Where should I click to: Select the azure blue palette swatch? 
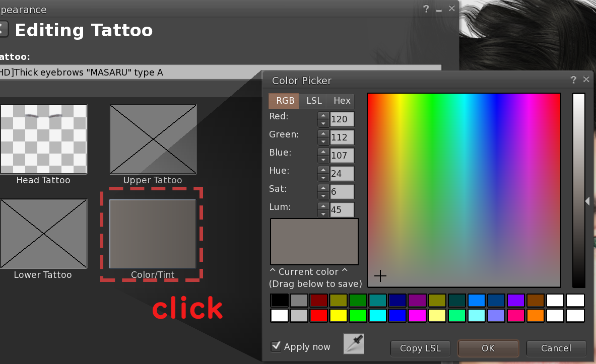click(x=476, y=300)
